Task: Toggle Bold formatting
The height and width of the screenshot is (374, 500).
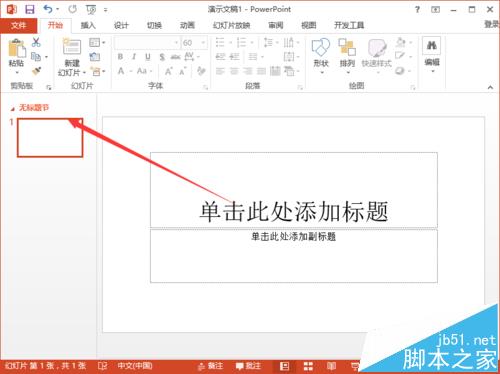Action: 121,57
